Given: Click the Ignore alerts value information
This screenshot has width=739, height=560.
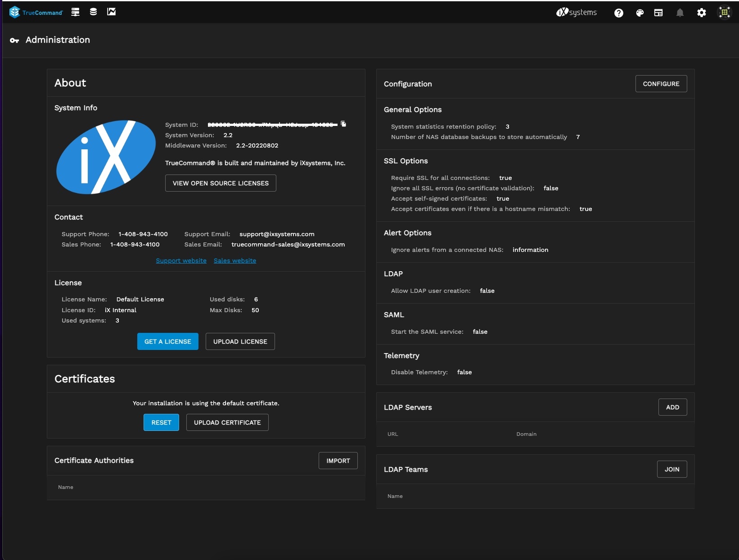Looking at the screenshot, I should [530, 250].
